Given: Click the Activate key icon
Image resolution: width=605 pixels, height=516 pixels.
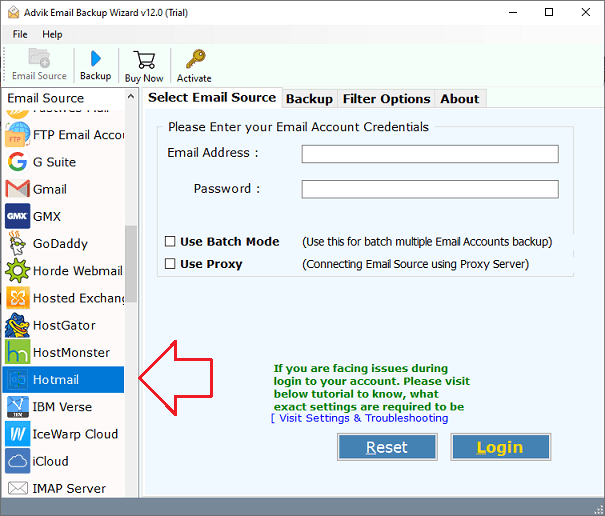Looking at the screenshot, I should [195, 59].
